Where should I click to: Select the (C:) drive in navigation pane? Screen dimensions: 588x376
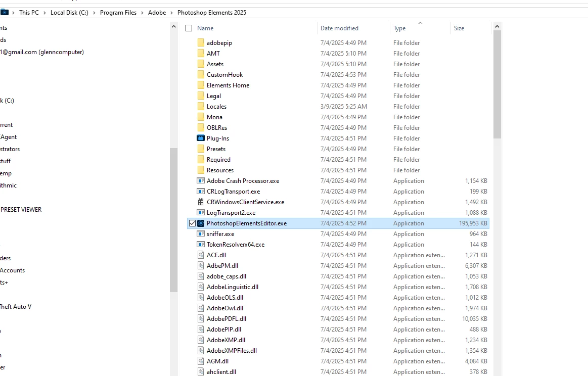pyautogui.click(x=7, y=101)
